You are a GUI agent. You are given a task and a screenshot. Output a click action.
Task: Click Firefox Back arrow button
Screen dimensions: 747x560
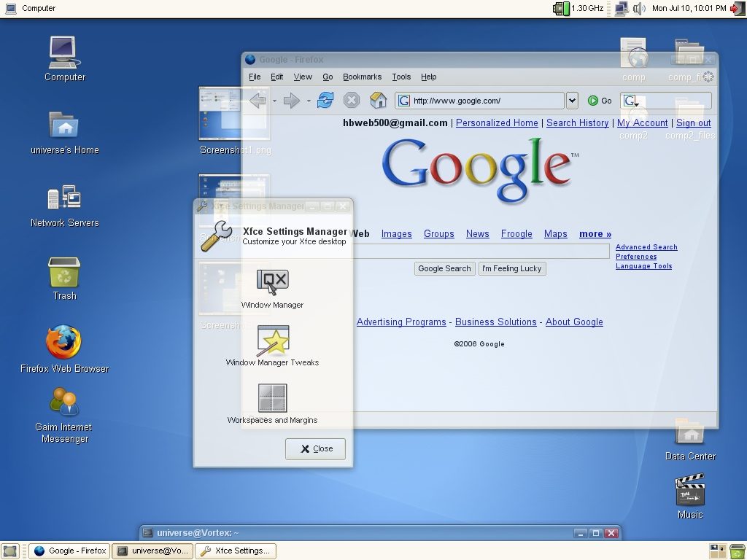pyautogui.click(x=258, y=101)
